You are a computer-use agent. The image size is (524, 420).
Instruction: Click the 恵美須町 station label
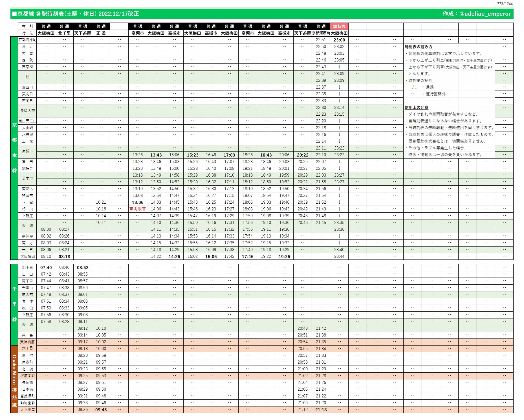(x=27, y=396)
